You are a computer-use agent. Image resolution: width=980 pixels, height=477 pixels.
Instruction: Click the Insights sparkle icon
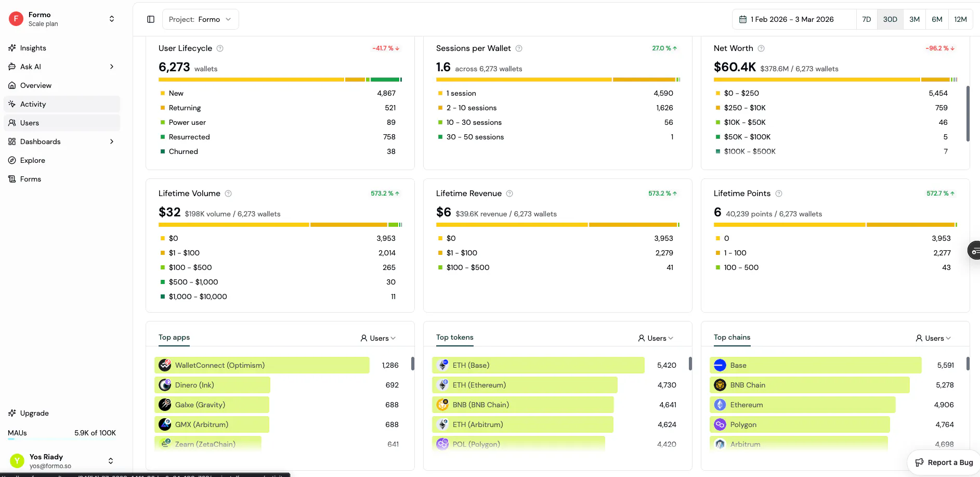click(x=12, y=48)
